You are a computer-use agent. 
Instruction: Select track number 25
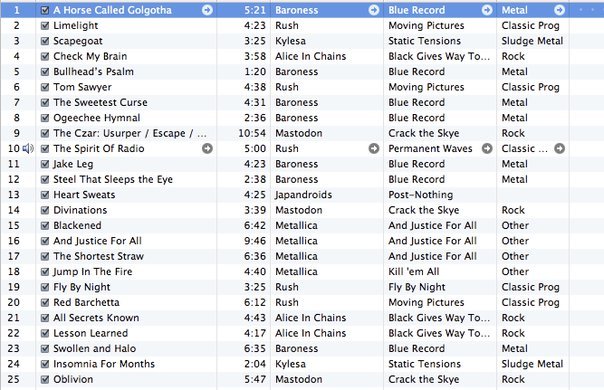pyautogui.click(x=13, y=380)
